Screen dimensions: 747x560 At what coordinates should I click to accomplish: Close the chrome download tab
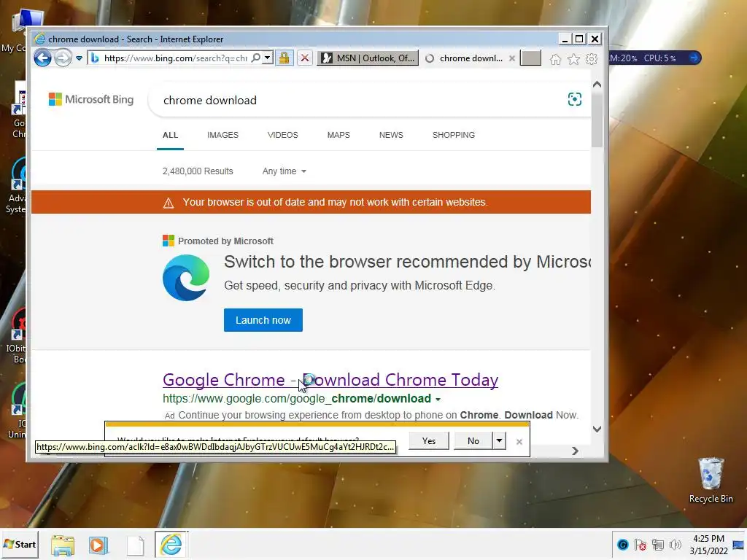512,58
